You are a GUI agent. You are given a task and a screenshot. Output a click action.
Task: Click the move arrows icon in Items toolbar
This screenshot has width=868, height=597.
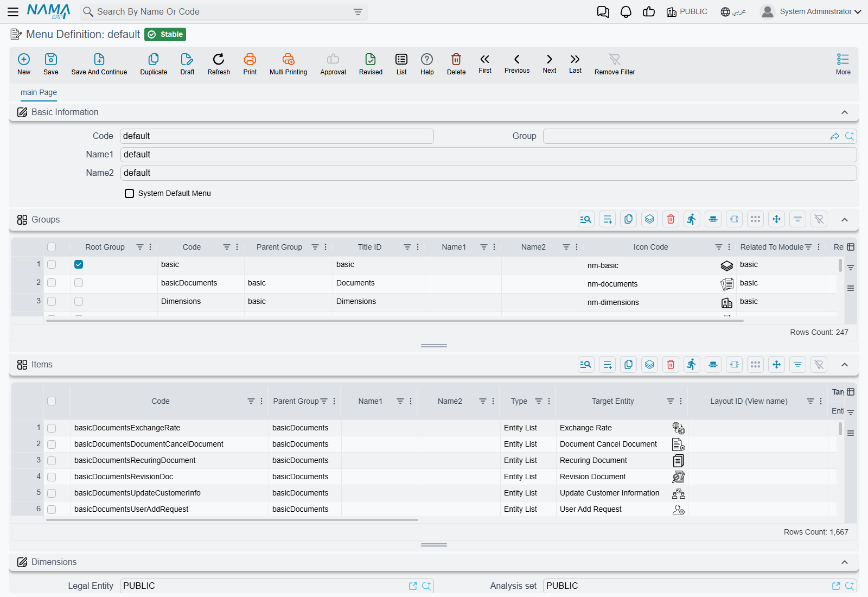click(x=777, y=364)
